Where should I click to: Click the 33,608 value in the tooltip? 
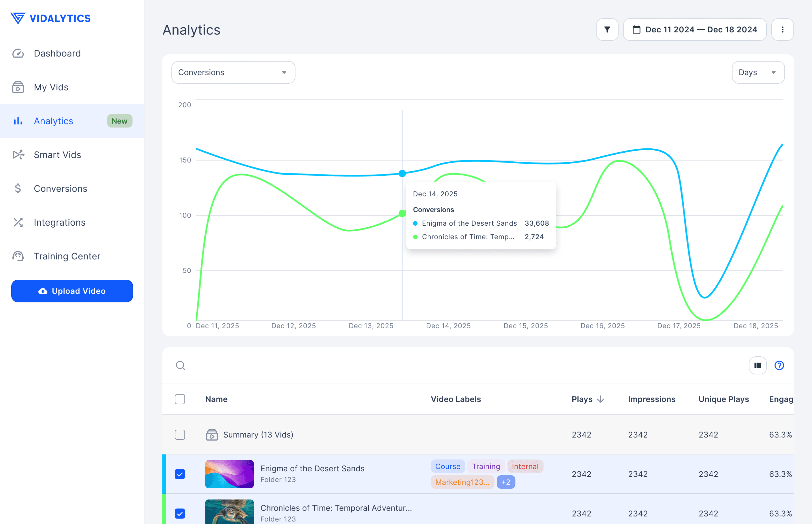click(x=537, y=223)
